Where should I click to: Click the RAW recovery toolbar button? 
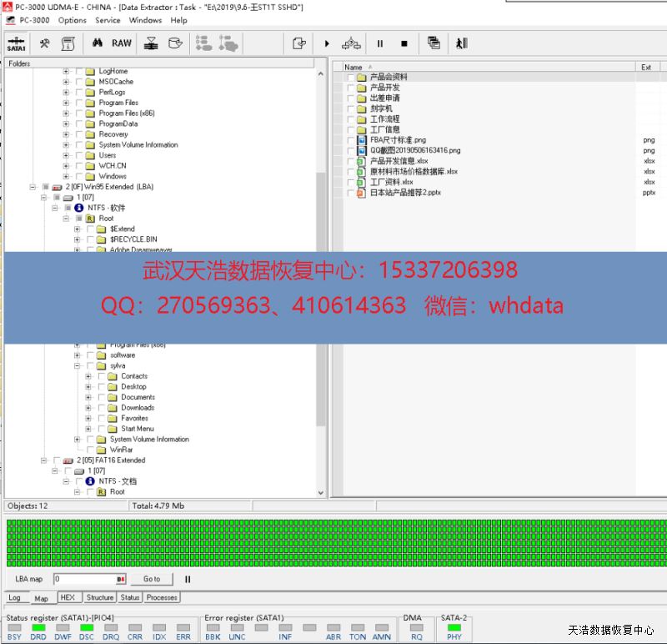click(x=122, y=43)
